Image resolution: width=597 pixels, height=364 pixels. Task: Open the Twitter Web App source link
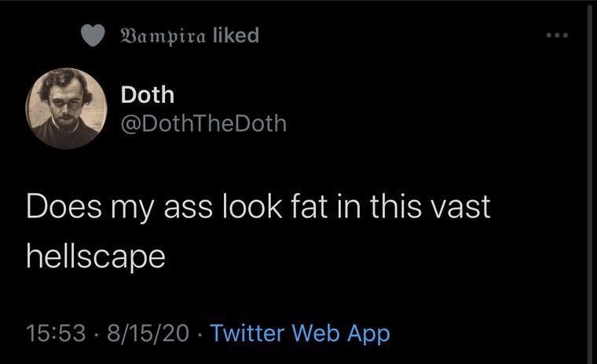tap(300, 333)
